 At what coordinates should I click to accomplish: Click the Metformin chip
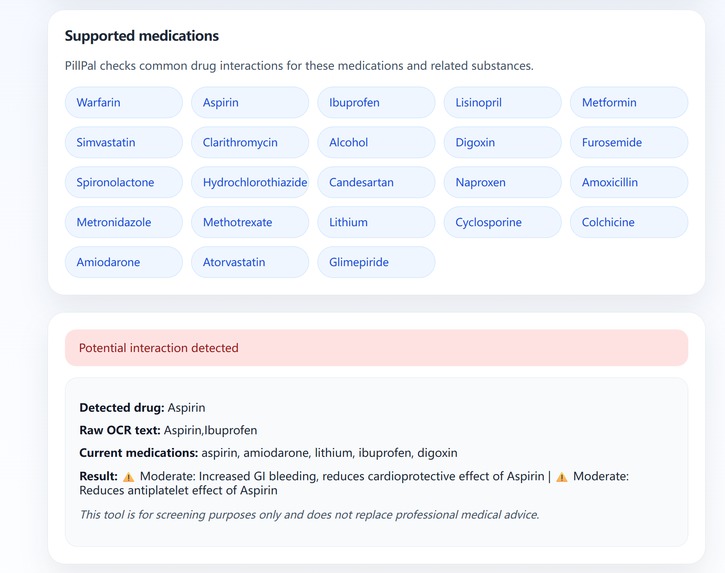click(x=629, y=102)
